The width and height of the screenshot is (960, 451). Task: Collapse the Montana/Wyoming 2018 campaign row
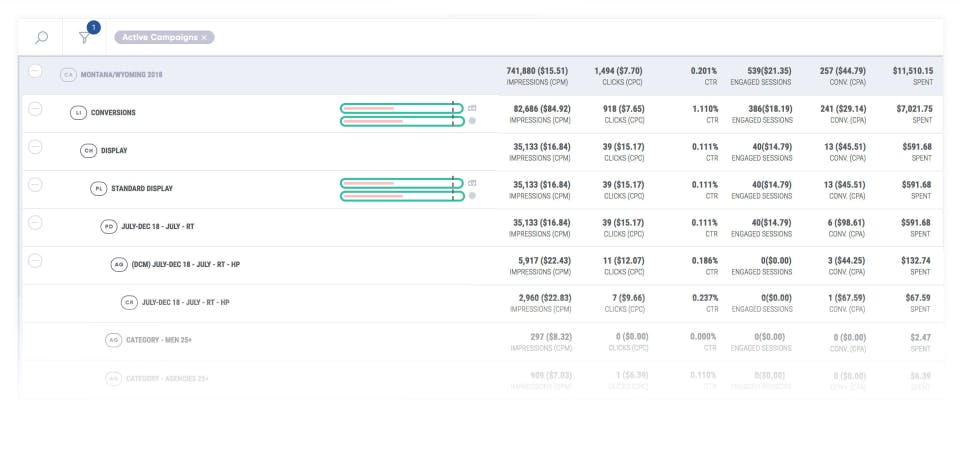[x=35, y=71]
